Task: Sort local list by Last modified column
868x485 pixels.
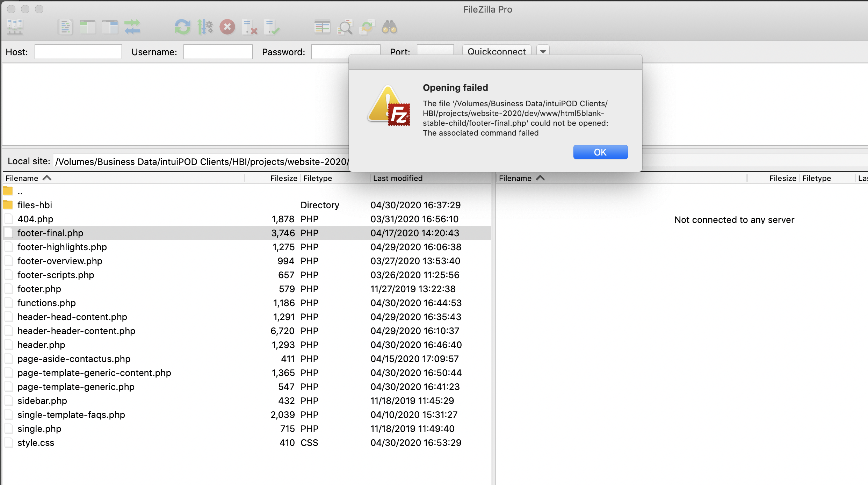Action: coord(431,178)
